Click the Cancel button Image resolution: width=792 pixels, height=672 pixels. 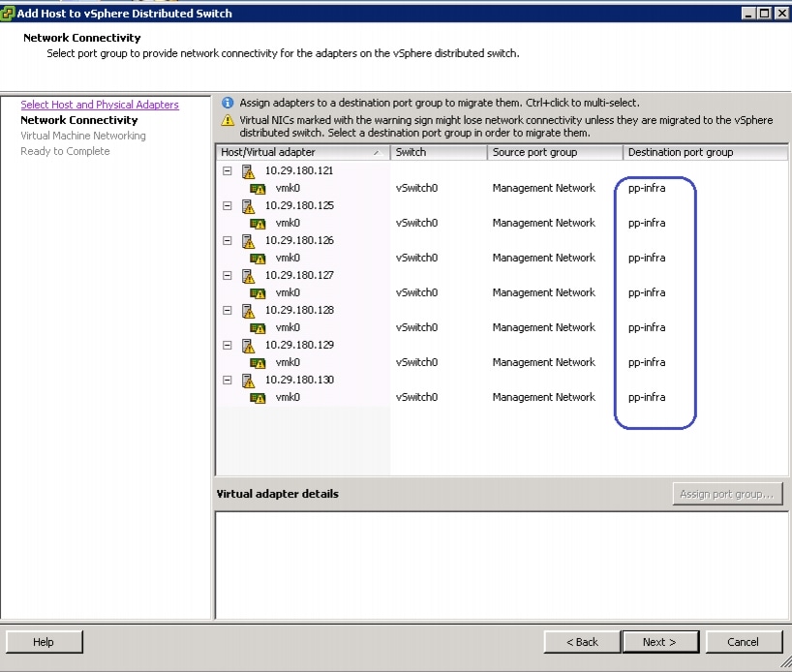(744, 642)
